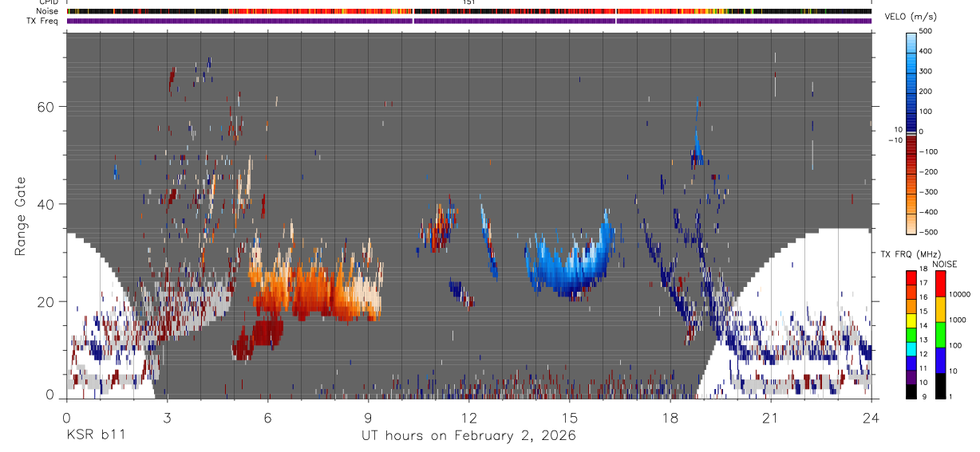
Task: Click the light-blue top of velocity colorbar
Action: 912,44
